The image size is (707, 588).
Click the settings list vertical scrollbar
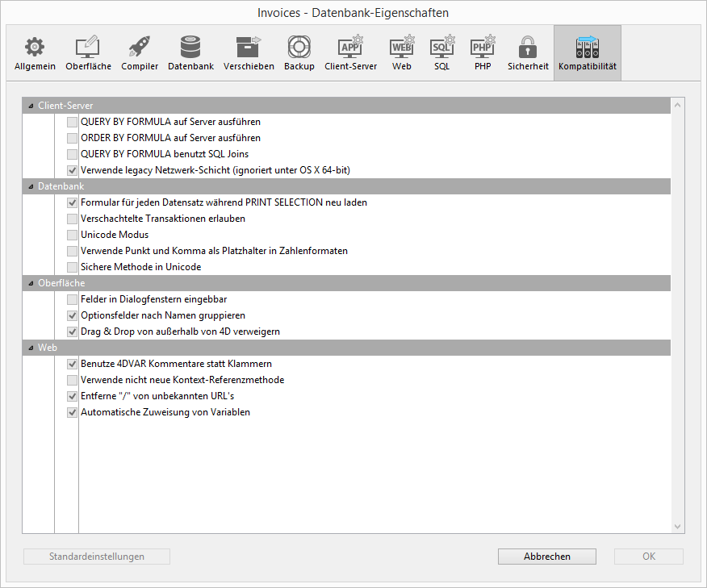[x=677, y=315]
